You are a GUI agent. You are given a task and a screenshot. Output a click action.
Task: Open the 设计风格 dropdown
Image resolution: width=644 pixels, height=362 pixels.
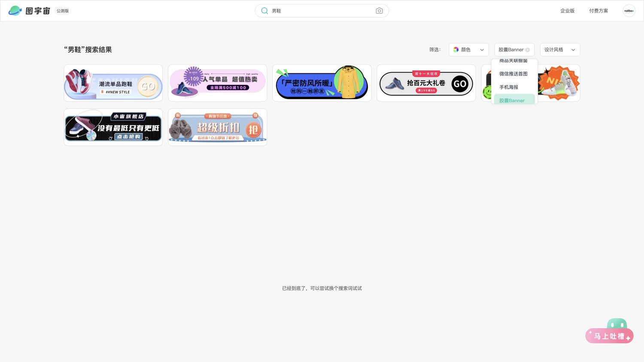tap(560, 50)
